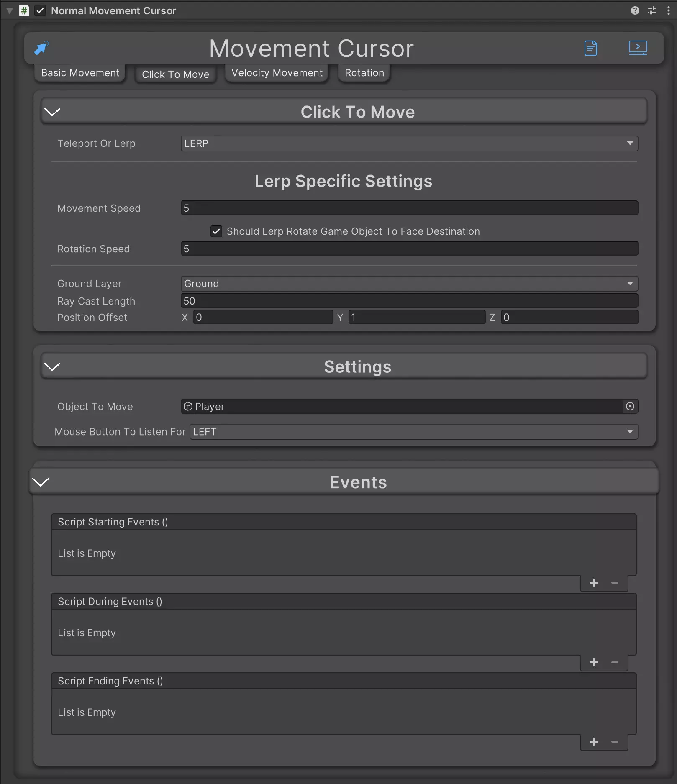The image size is (677, 784).
Task: Open the component help question mark icon
Action: (635, 10)
